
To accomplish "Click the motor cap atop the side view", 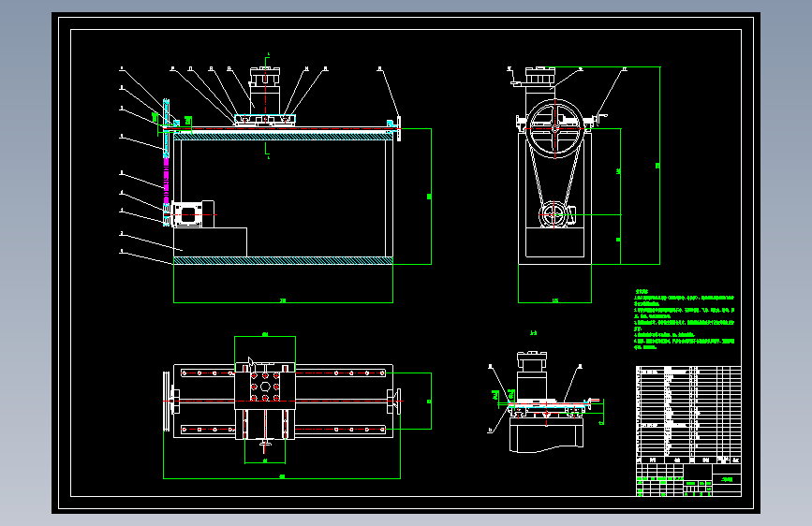I will [x=540, y=77].
